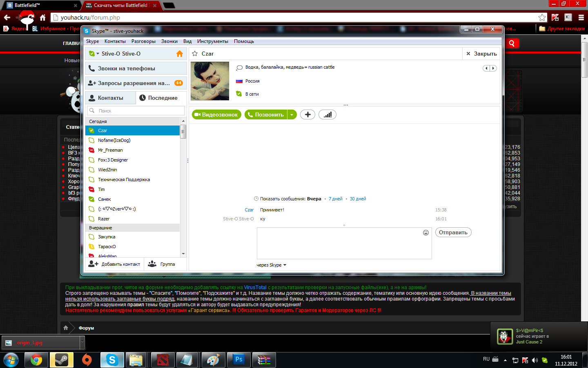Viewport: 588px width, 368px height.
Task: Click the red search button on forum page
Action: tap(512, 43)
